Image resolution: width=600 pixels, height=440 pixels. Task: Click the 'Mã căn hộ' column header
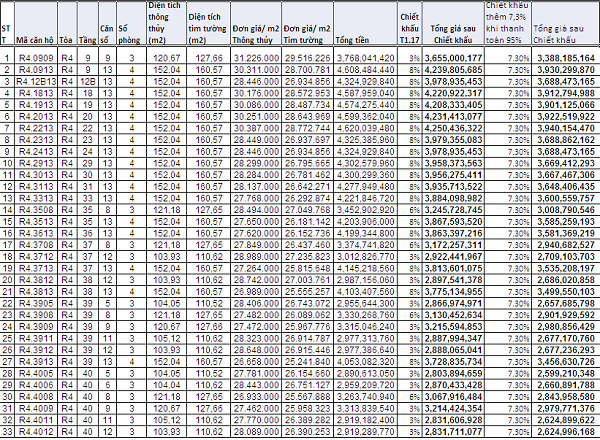coord(36,23)
